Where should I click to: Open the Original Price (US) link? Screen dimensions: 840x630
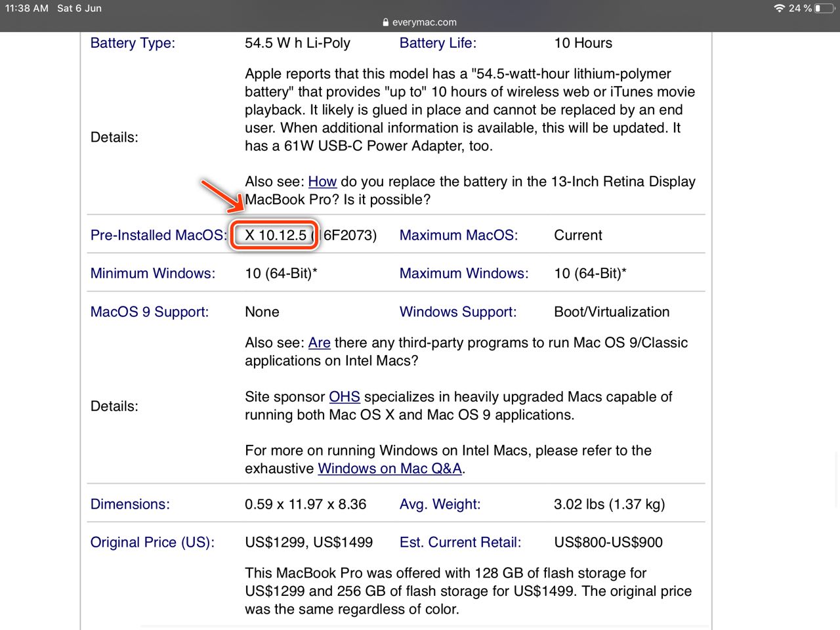pyautogui.click(x=152, y=543)
